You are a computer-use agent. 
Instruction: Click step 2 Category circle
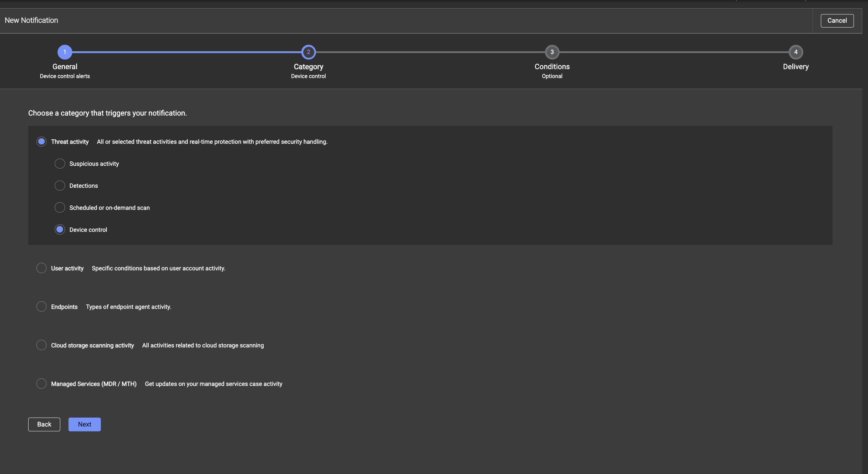click(308, 52)
